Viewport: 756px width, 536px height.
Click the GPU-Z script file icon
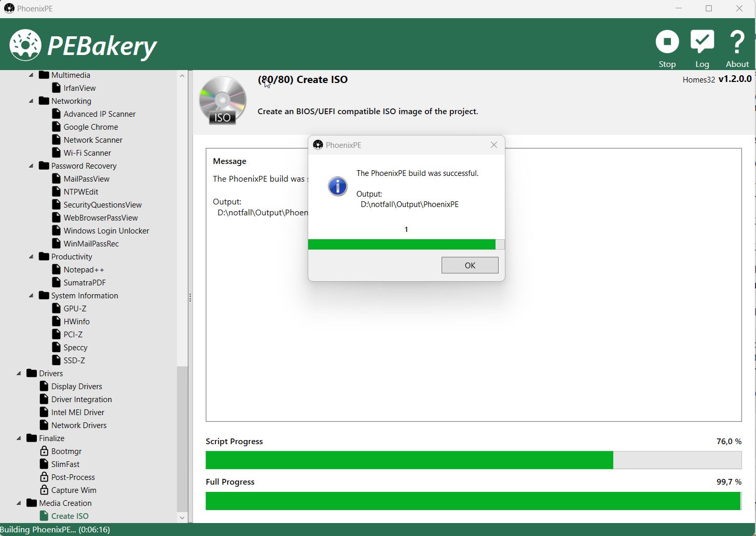[57, 308]
